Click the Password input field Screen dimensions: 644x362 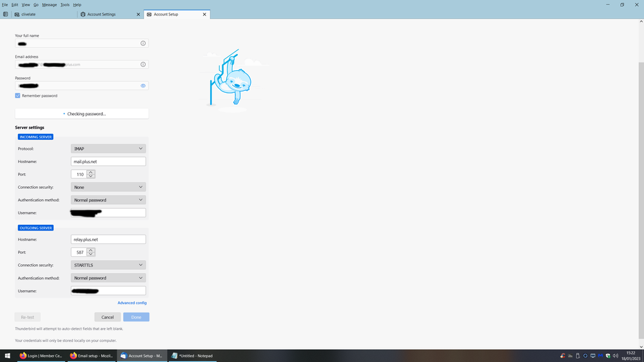tap(82, 86)
